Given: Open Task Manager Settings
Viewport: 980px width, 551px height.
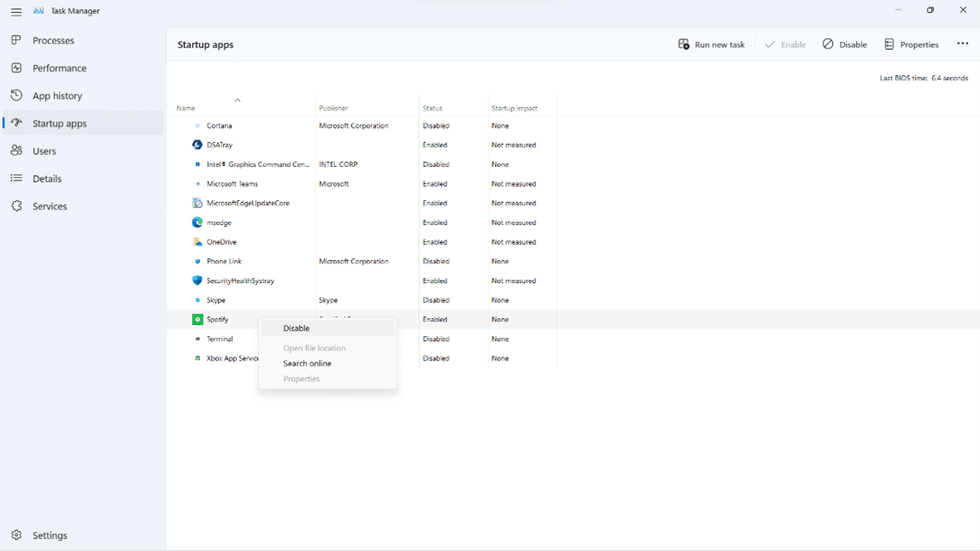Looking at the screenshot, I should pos(83,536).
